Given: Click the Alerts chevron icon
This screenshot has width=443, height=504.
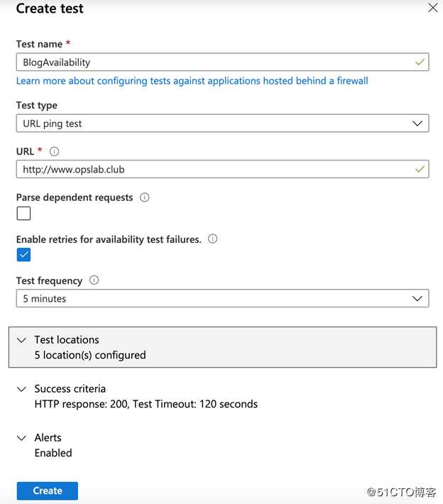Looking at the screenshot, I should click(21, 438).
